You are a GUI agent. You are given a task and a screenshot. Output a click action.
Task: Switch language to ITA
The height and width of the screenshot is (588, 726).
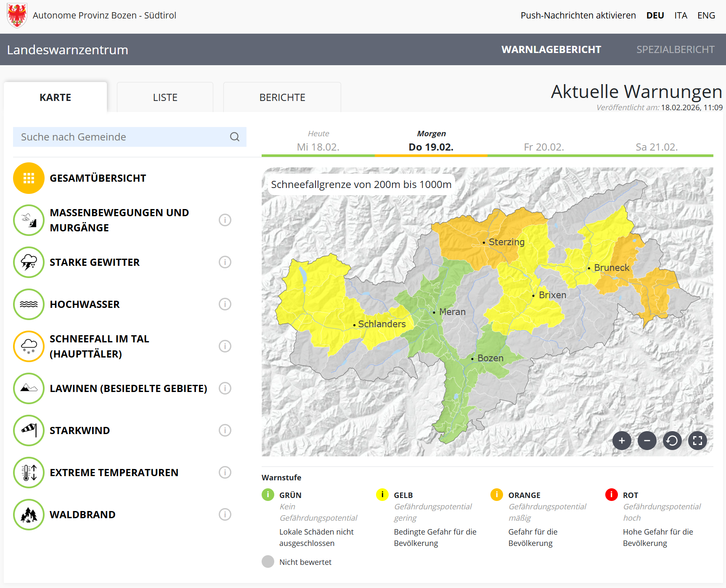(681, 16)
